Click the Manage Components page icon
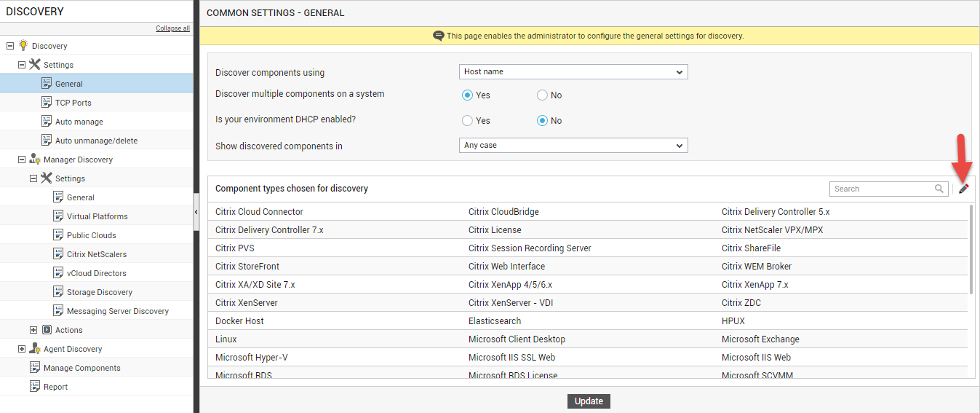Screen dimensions: 980x413 click(35, 367)
